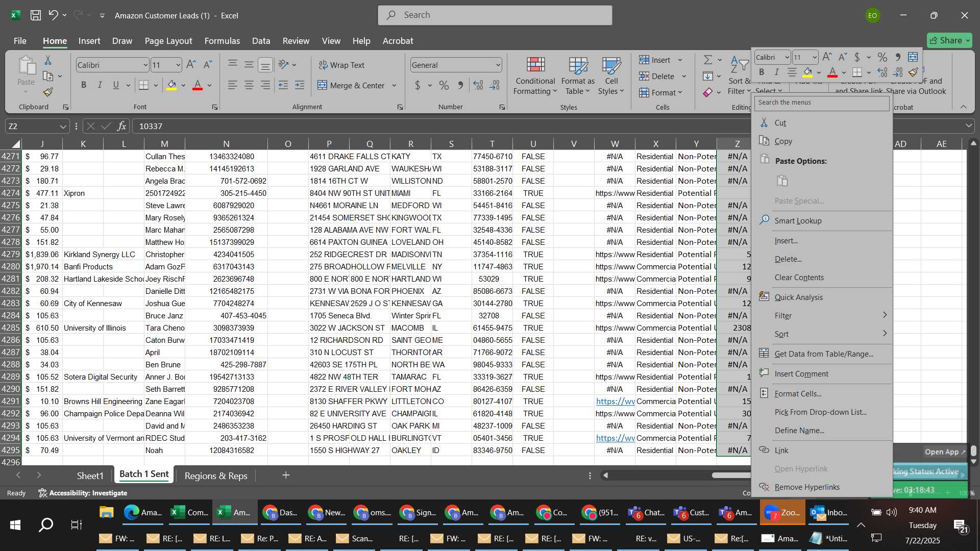
Task: Save the workbook from the title bar
Action: (35, 15)
